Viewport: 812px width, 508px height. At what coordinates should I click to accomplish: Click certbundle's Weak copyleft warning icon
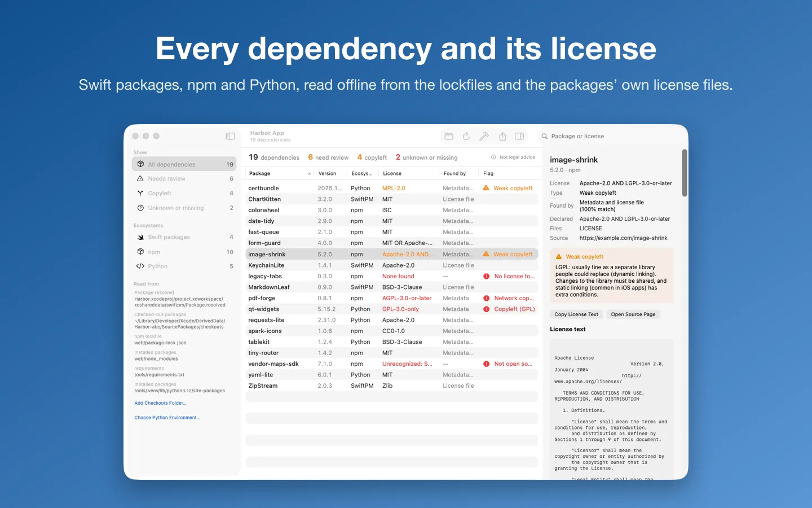(486, 188)
